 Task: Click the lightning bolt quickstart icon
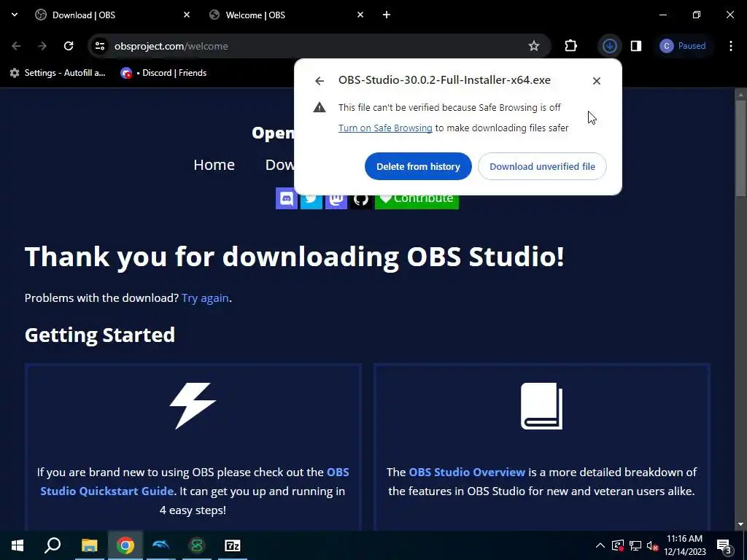(x=193, y=405)
